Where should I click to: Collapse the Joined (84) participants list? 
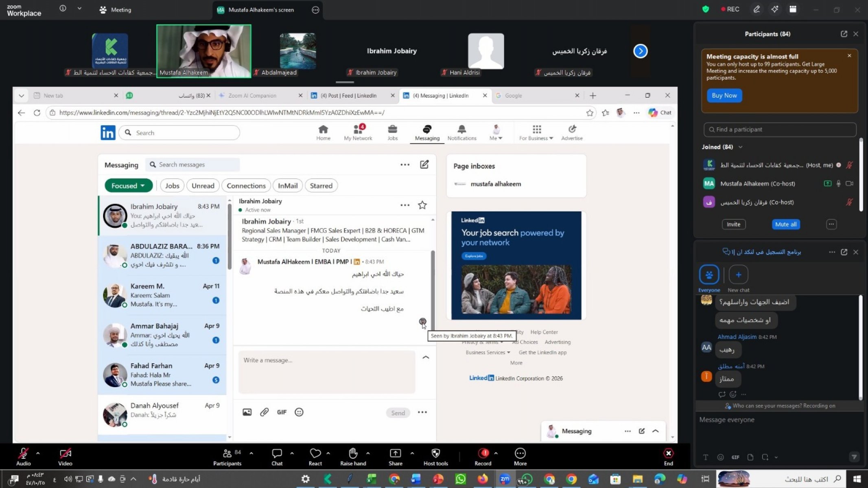point(740,147)
